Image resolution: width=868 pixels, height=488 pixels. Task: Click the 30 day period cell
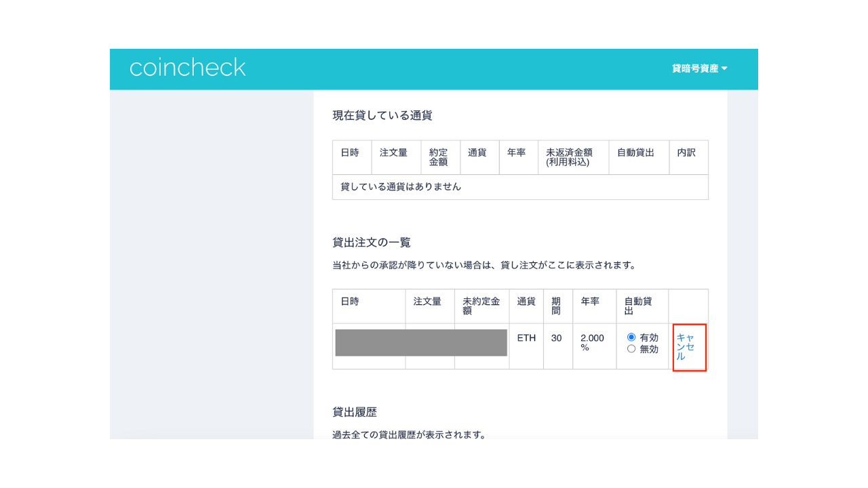[x=557, y=337]
